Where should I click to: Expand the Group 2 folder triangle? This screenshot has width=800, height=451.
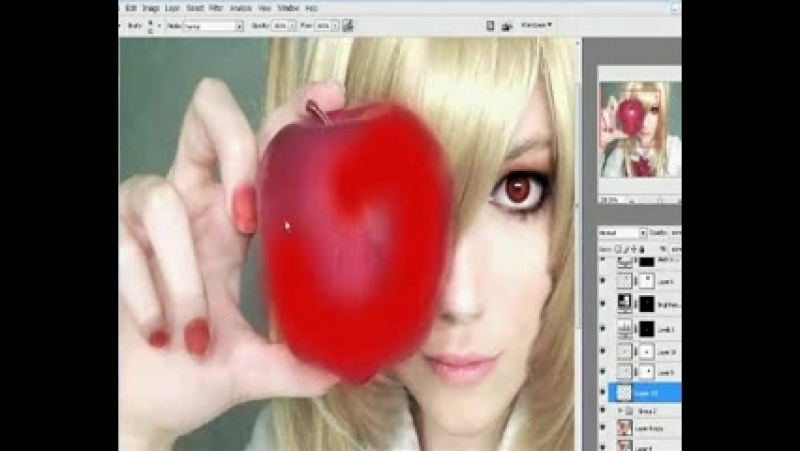tap(620, 411)
